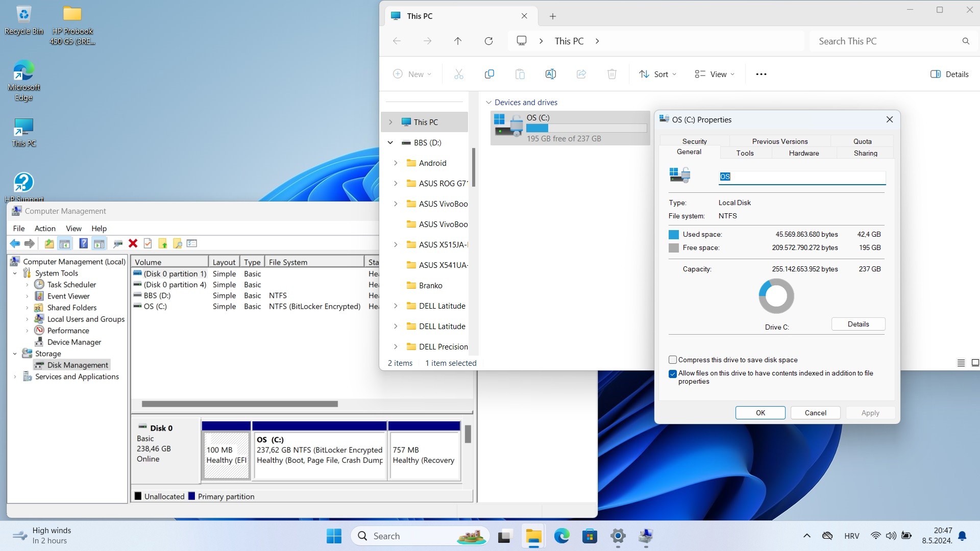Click the Volume column header
The height and width of the screenshot is (551, 980).
170,262
